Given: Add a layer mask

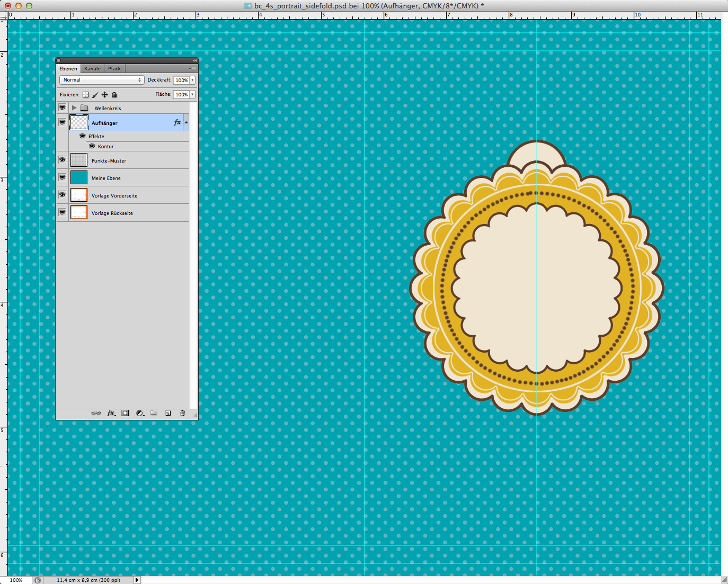Looking at the screenshot, I should [x=125, y=413].
